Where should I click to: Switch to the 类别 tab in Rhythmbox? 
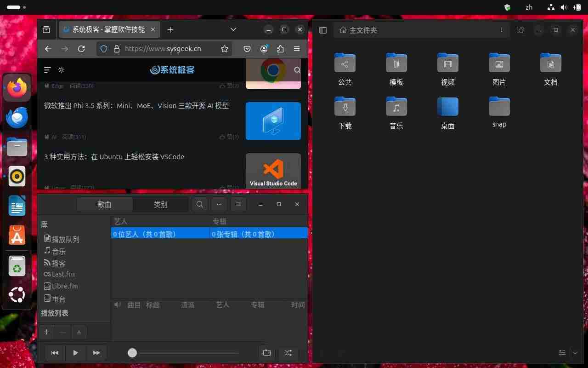(161, 204)
